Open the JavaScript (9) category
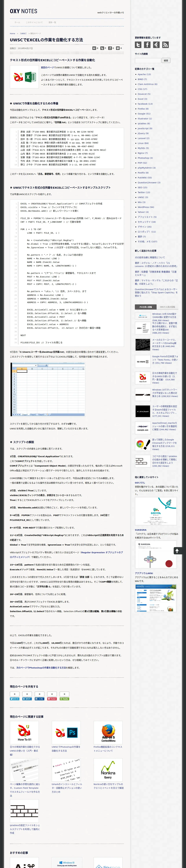Screen dimensions: 186x868 tap(145, 128)
